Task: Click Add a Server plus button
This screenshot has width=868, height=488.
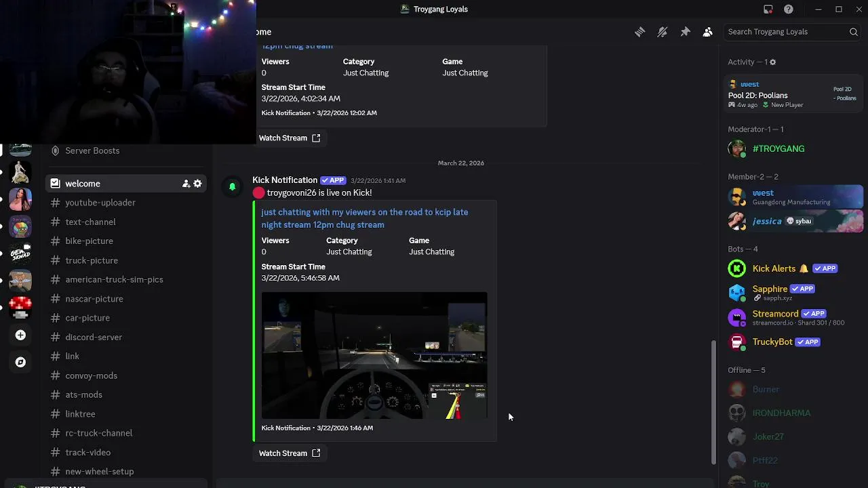Action: point(20,335)
